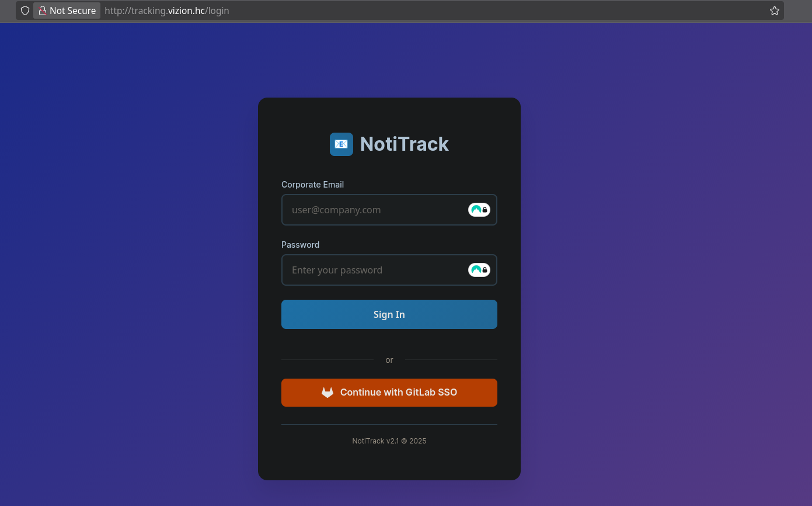
Task: Choose Continue with GitLab SSO
Action: click(389, 392)
